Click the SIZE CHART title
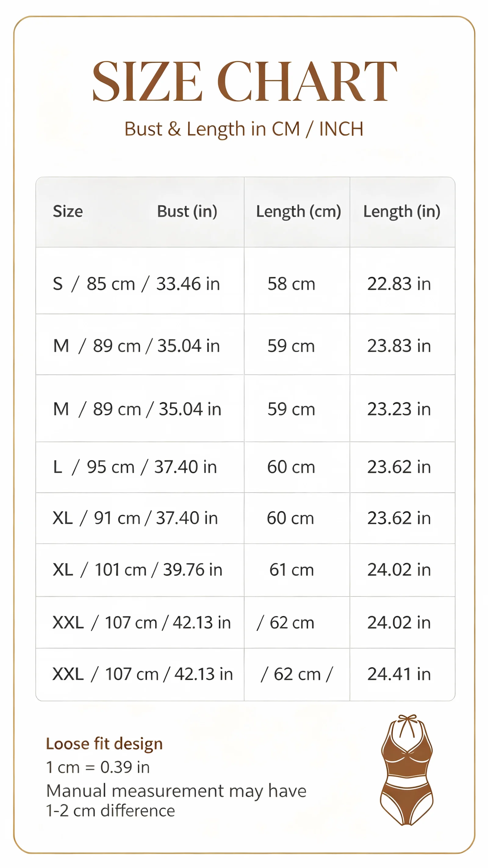Viewport: 488px width, 868px height. pos(244,81)
